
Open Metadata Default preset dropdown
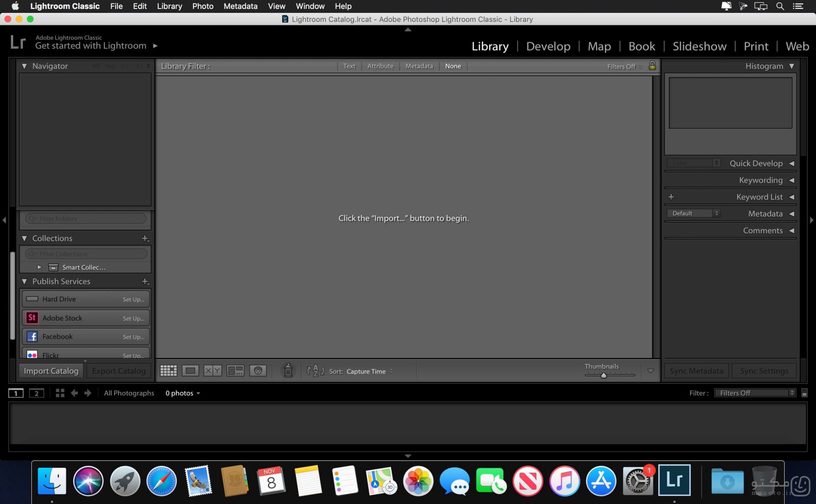(694, 213)
